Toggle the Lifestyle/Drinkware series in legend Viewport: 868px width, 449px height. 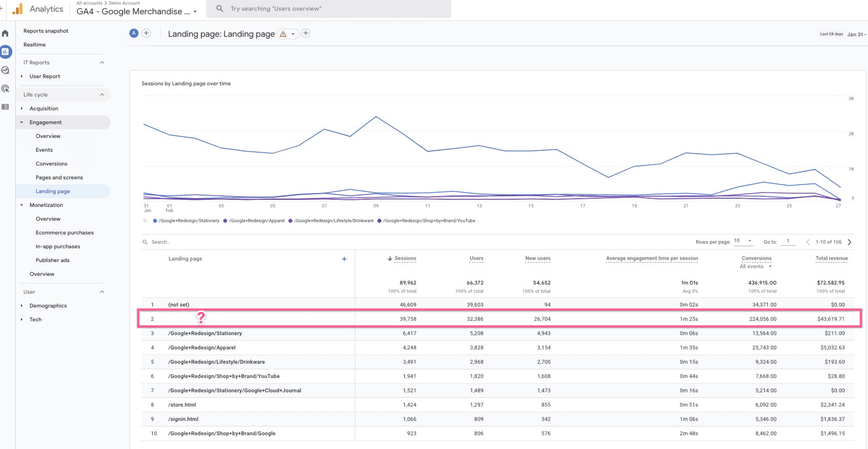[x=331, y=221]
